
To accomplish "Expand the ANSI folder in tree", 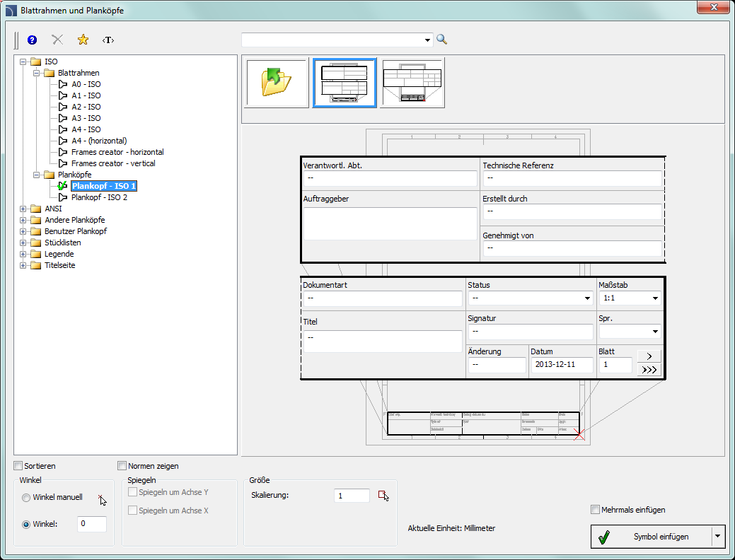I will 24,209.
